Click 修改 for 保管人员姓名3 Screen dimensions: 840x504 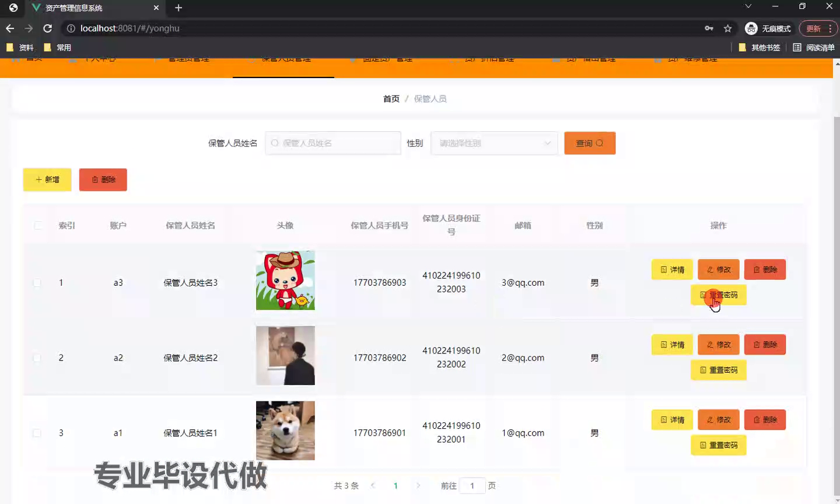719,269
